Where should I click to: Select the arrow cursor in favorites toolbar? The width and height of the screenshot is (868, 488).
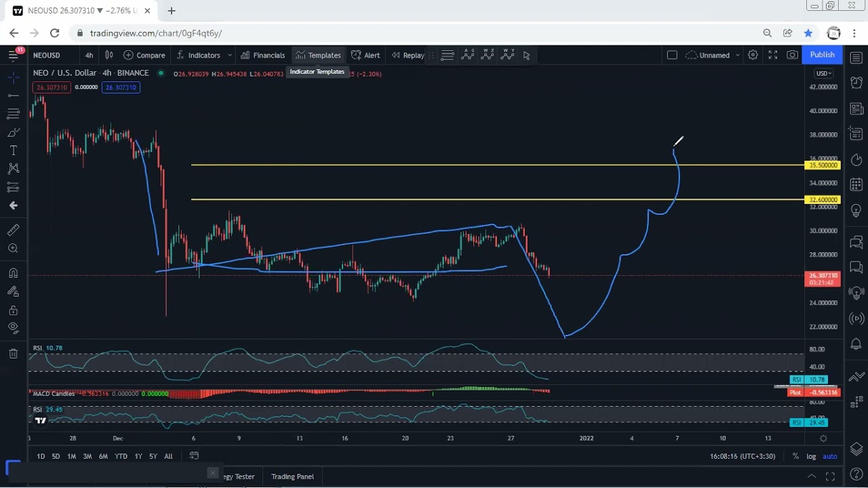pyautogui.click(x=527, y=56)
